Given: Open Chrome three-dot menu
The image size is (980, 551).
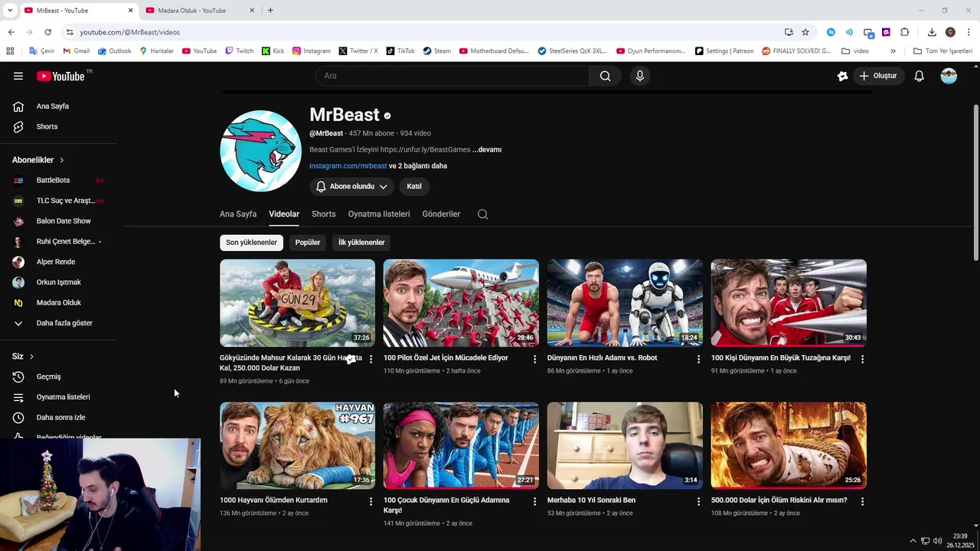Looking at the screenshot, I should pyautogui.click(x=969, y=32).
